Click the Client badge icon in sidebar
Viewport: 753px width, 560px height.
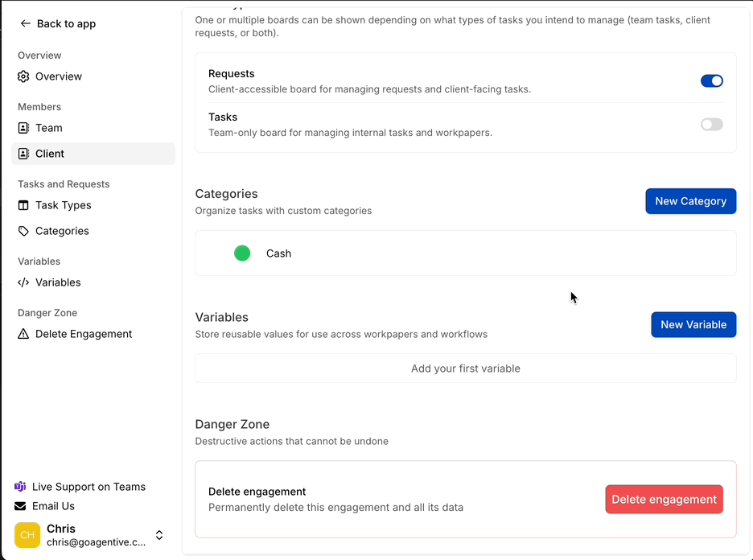point(25,154)
